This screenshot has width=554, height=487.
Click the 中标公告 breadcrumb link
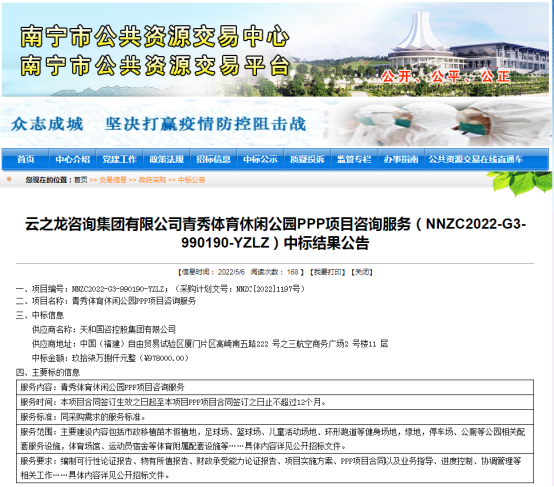tap(191, 180)
